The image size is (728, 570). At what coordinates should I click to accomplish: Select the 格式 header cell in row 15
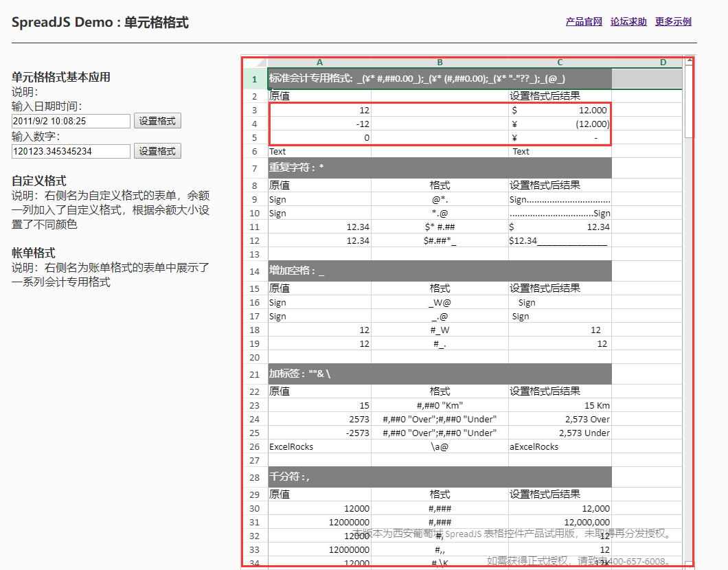coord(440,288)
